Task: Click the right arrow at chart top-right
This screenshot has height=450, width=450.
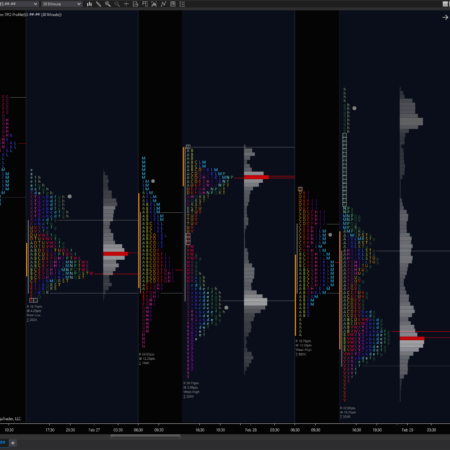Action: pyautogui.click(x=445, y=17)
